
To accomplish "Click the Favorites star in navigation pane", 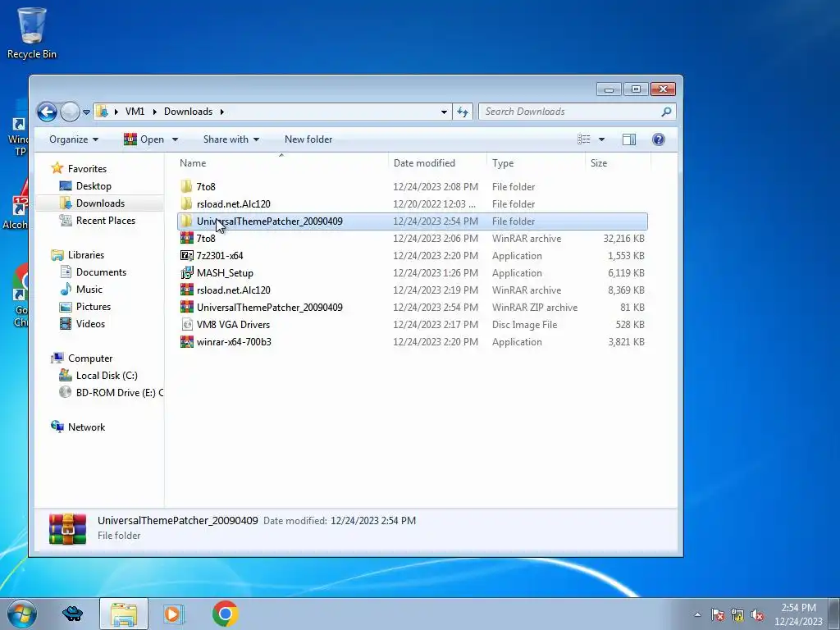I will pos(57,168).
